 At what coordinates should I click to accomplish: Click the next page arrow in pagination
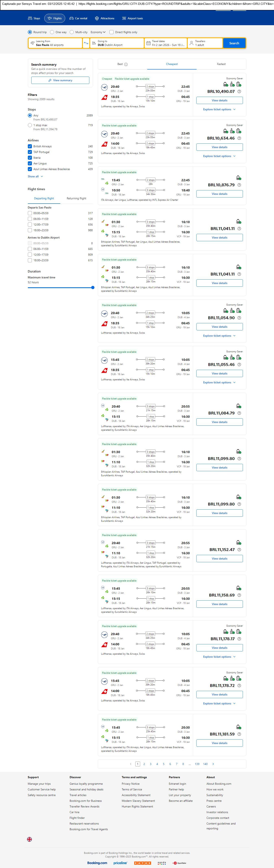[x=213, y=764]
